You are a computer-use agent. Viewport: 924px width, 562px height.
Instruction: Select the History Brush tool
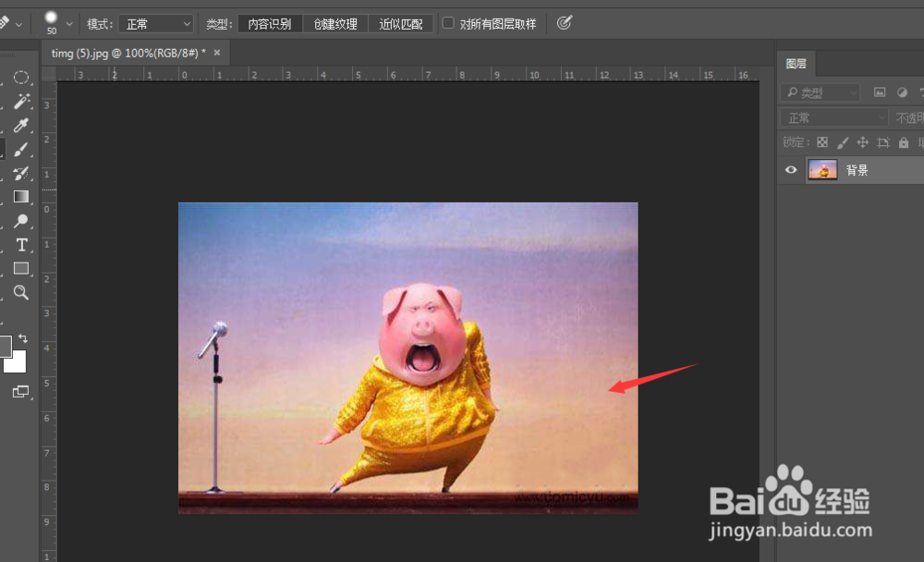(21, 173)
